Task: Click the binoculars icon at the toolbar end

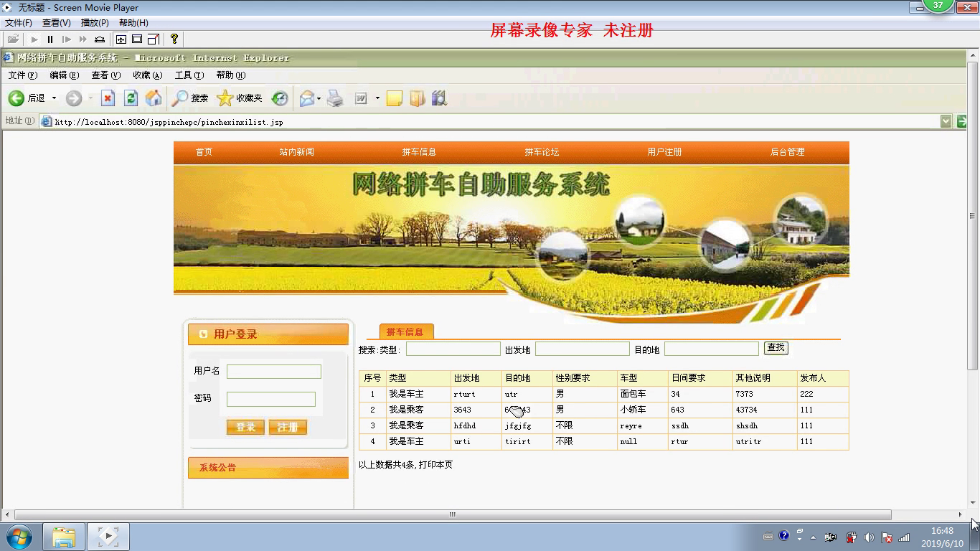Action: click(x=440, y=98)
